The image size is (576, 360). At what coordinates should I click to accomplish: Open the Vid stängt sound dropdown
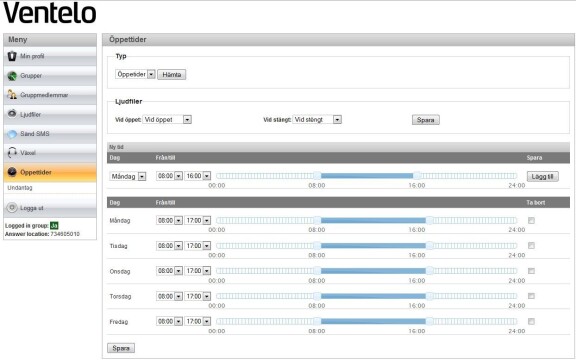317,119
